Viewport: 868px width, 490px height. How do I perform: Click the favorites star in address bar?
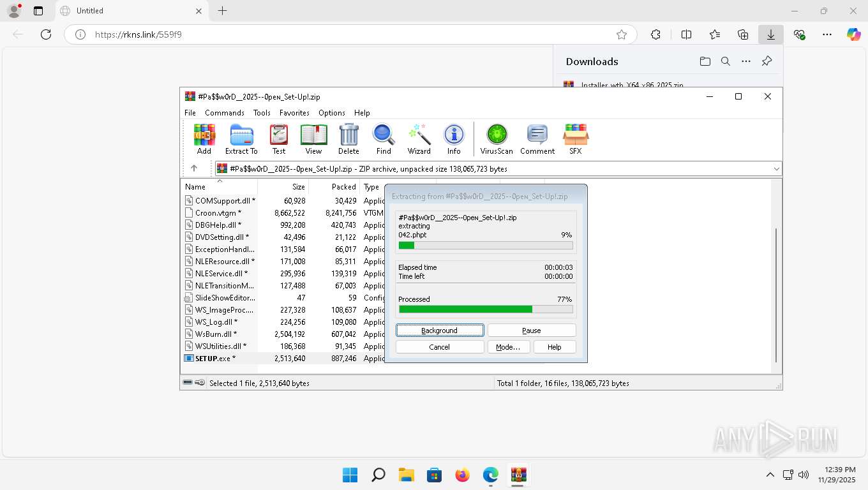point(622,34)
